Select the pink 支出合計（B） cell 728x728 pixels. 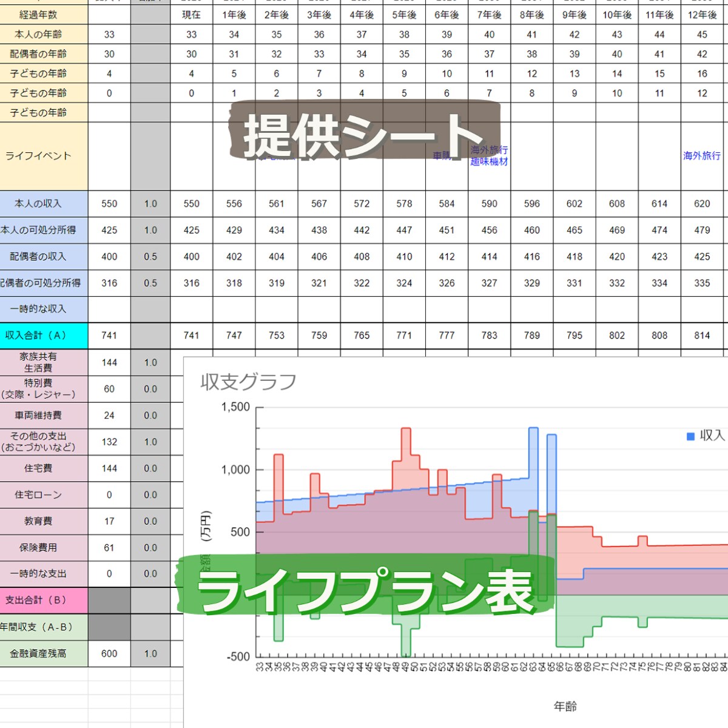point(44,601)
